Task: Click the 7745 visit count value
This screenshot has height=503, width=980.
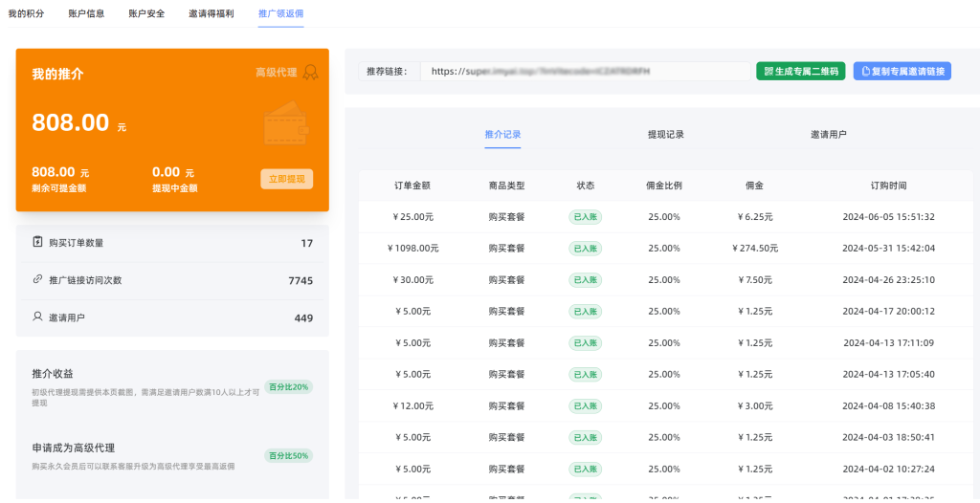Action: 301,280
